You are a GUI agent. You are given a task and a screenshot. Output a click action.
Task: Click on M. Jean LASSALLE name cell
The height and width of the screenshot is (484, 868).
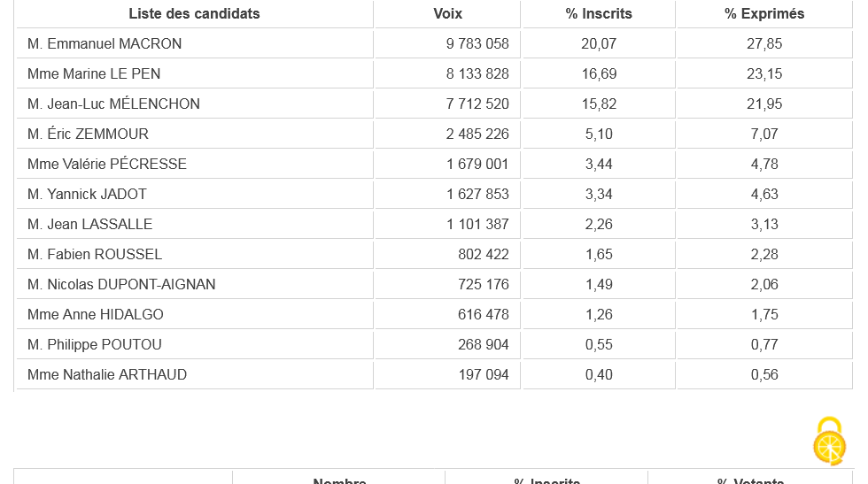click(x=89, y=225)
